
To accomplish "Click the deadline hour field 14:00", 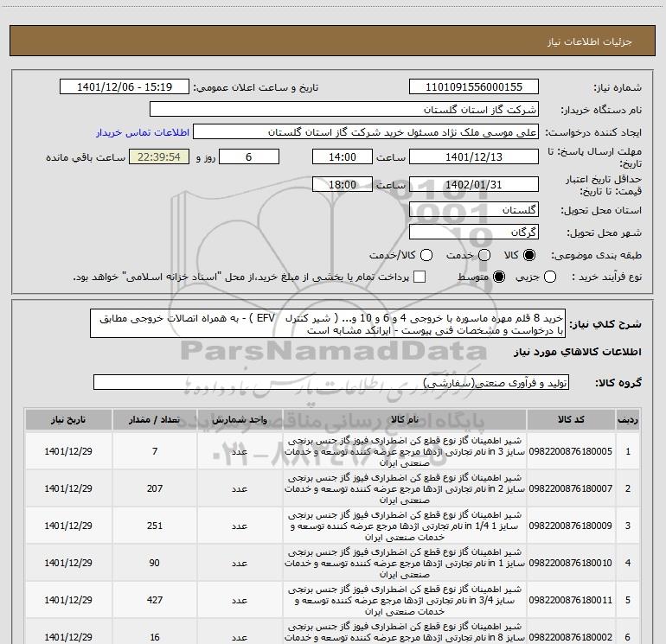I will [343, 156].
